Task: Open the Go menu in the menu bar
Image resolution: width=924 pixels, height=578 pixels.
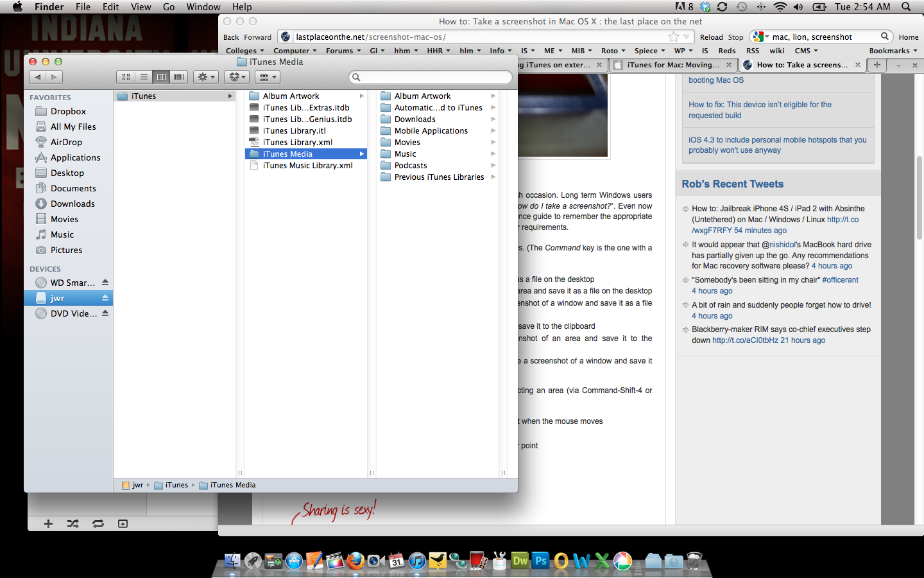Action: point(169,6)
